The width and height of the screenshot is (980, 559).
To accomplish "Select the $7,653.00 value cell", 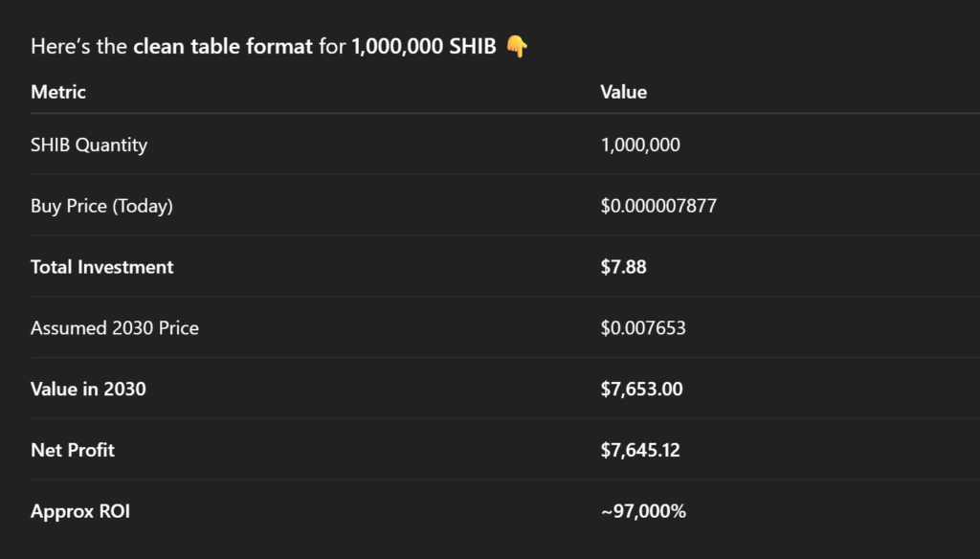I will coord(641,390).
